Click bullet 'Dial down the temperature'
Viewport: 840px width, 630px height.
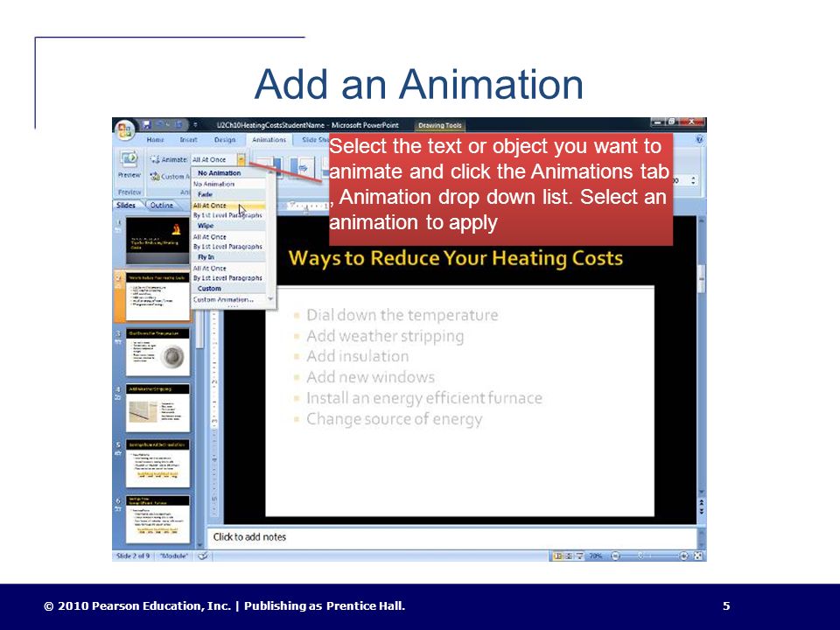coord(402,315)
